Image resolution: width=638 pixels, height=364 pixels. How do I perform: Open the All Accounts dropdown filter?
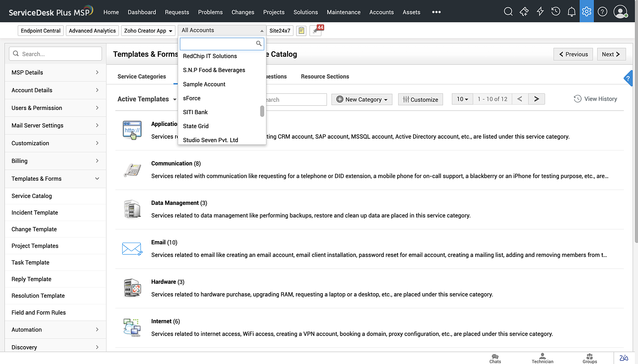(x=221, y=30)
